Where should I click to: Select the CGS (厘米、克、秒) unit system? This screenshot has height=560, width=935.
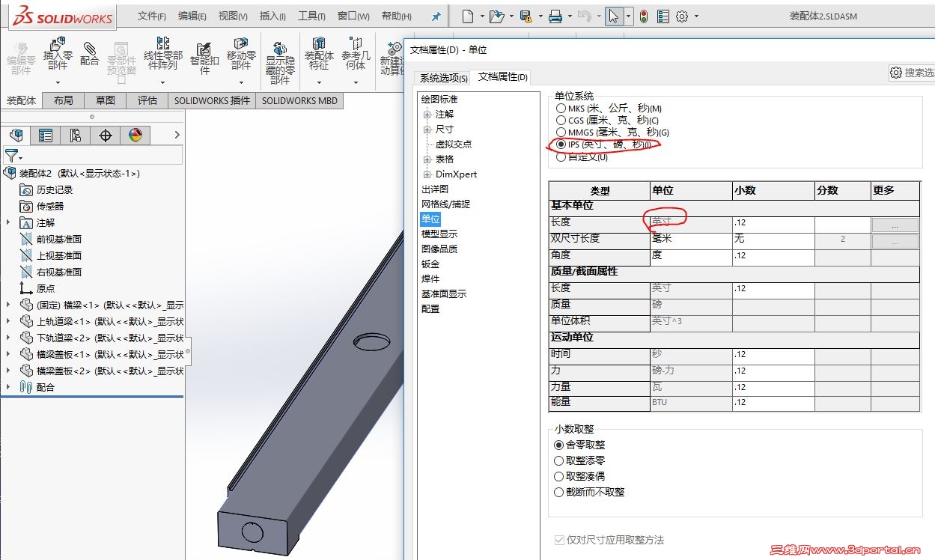tap(561, 120)
